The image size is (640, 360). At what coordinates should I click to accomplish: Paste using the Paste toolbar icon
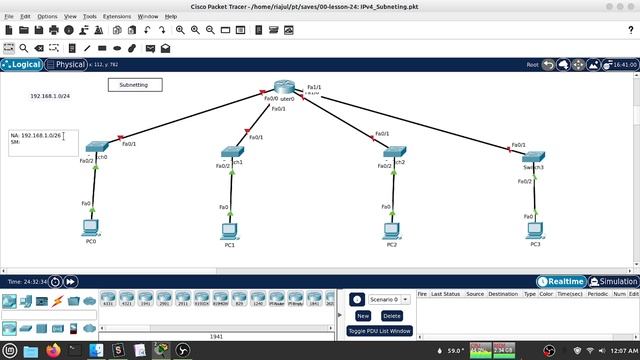pos(132,30)
